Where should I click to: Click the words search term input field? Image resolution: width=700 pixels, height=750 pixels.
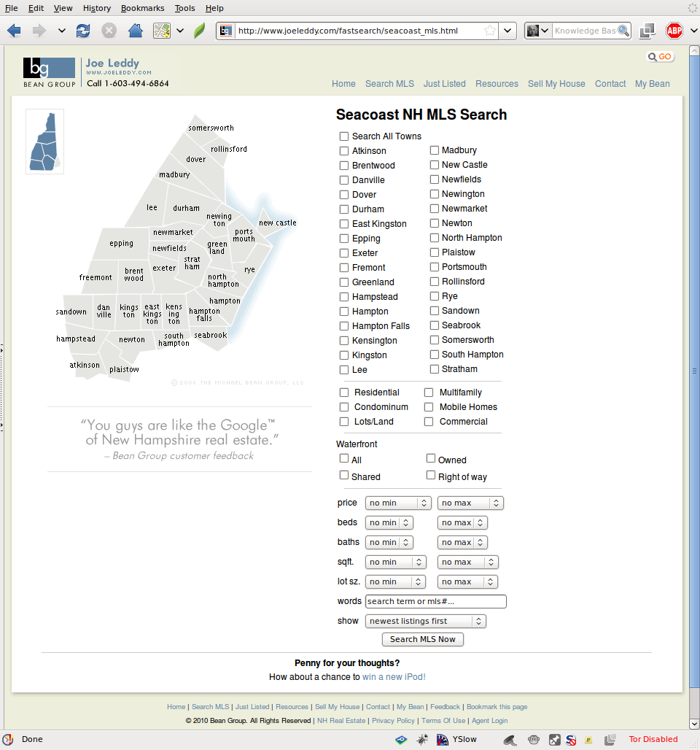[x=435, y=601]
